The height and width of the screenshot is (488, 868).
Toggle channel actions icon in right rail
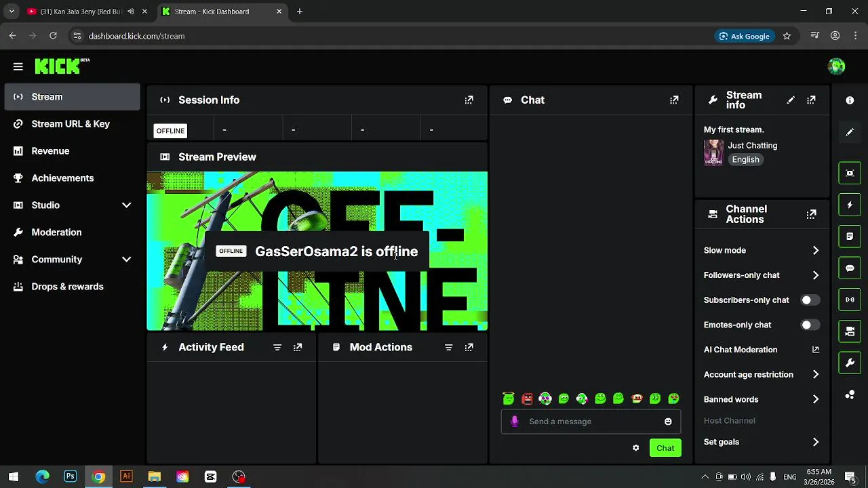point(850,331)
